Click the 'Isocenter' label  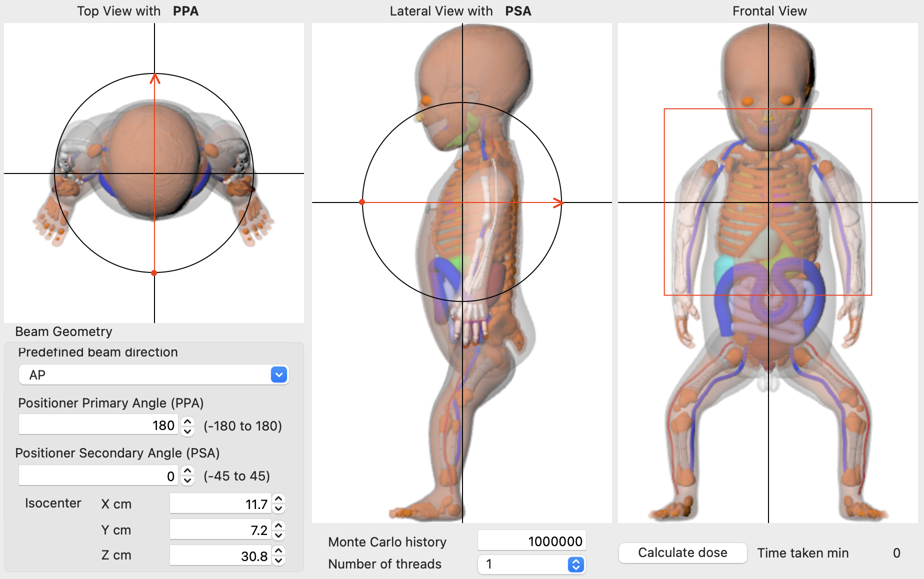coord(53,503)
